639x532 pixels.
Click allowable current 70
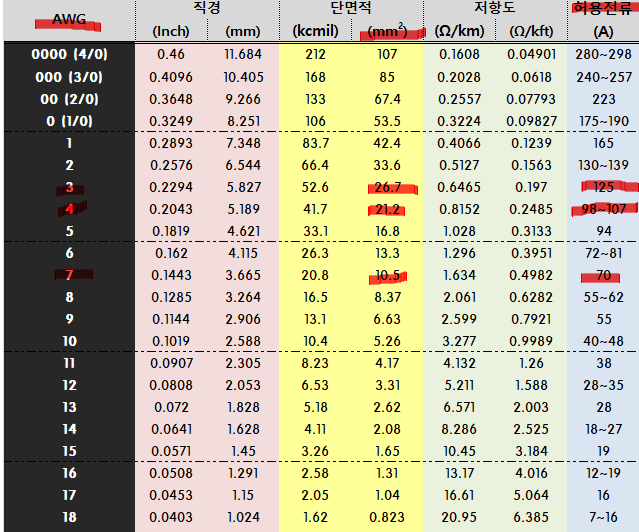(604, 275)
